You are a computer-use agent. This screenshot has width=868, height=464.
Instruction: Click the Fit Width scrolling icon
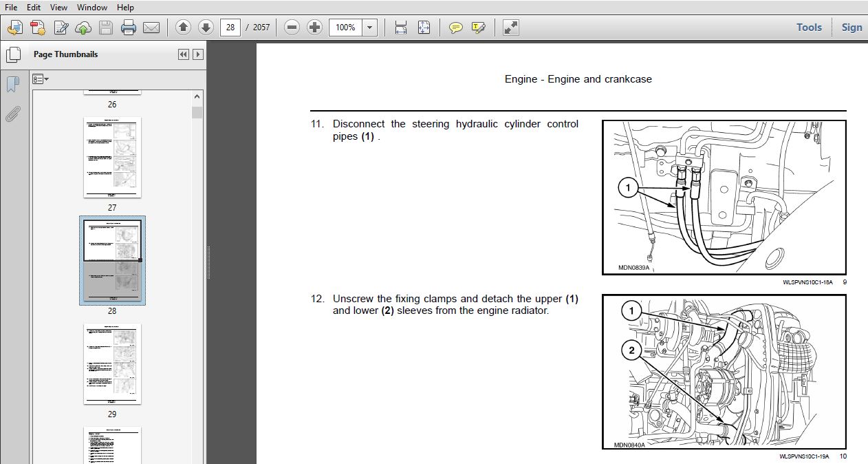click(x=401, y=28)
